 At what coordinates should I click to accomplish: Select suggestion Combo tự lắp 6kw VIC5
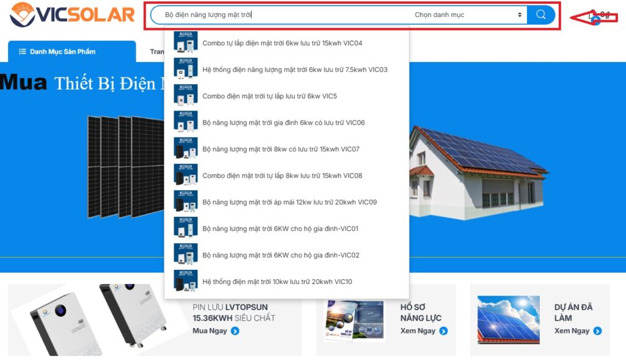270,96
